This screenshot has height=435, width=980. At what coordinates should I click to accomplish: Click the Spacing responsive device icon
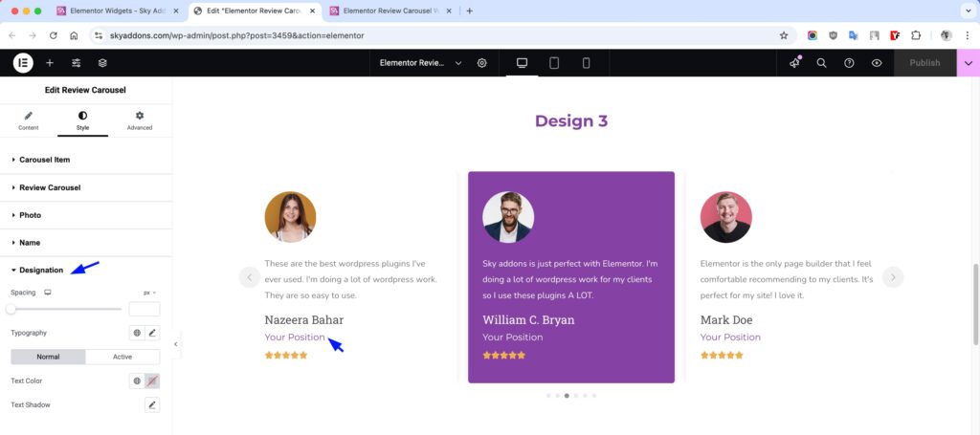(48, 293)
